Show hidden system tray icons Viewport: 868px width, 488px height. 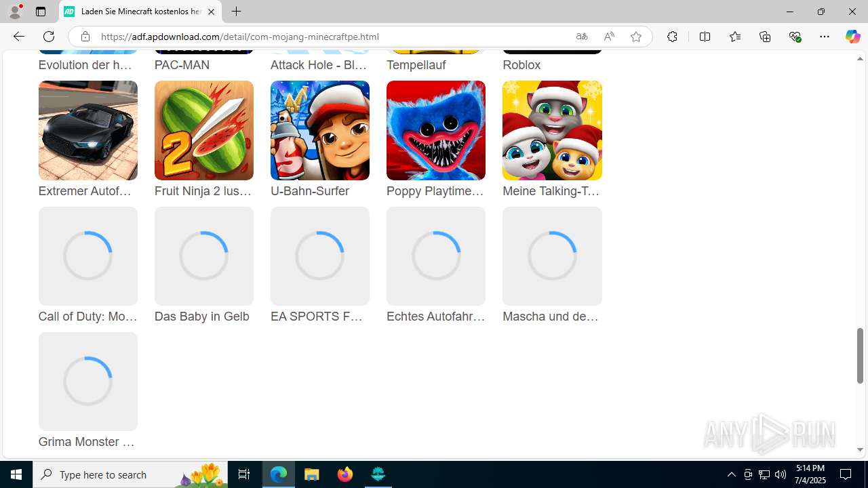coord(731,474)
